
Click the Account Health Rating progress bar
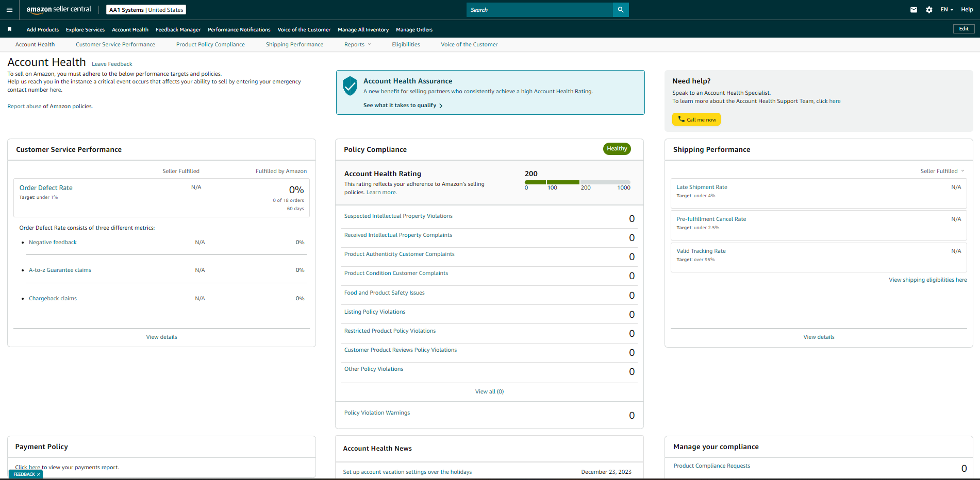pos(577,182)
